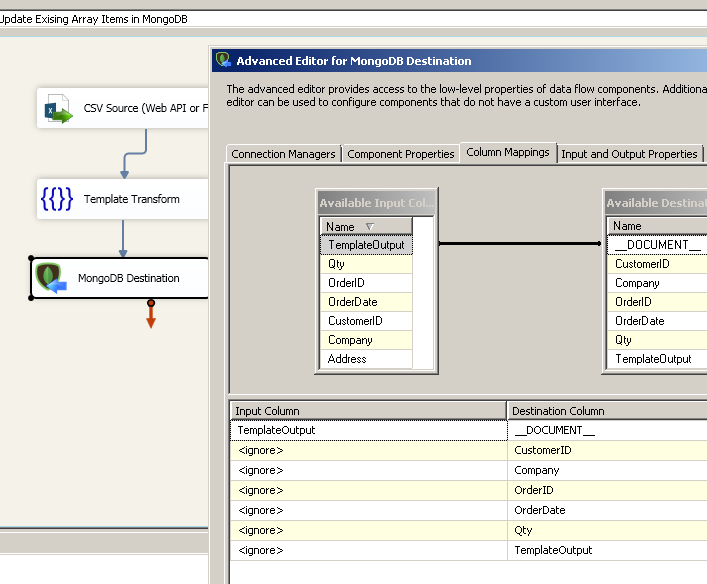Click Qty in the Destination Column grid

point(607,530)
